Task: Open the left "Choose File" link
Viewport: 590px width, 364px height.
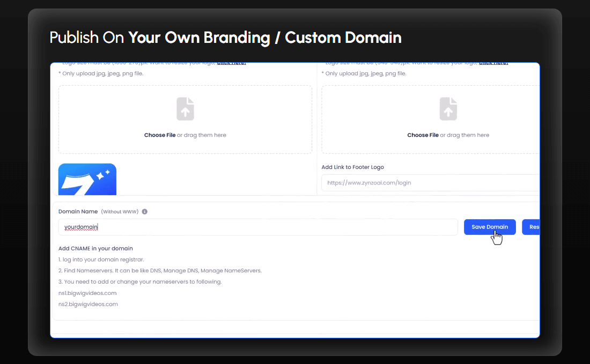Action: 160,135
